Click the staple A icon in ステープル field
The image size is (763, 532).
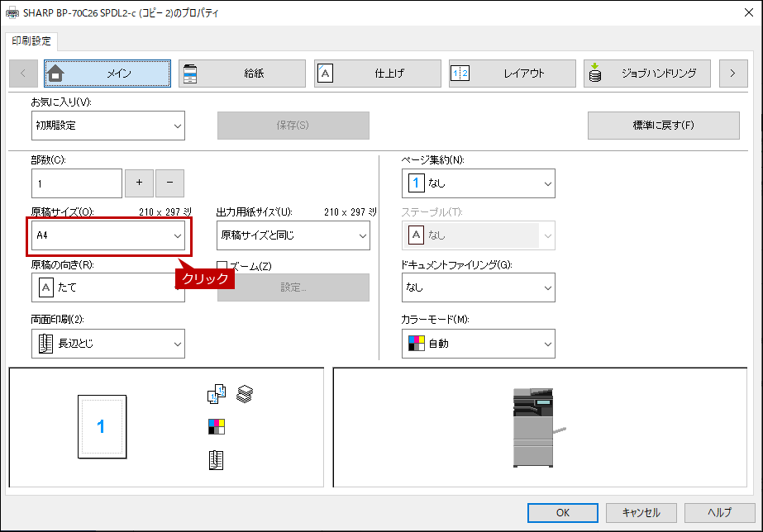click(416, 235)
